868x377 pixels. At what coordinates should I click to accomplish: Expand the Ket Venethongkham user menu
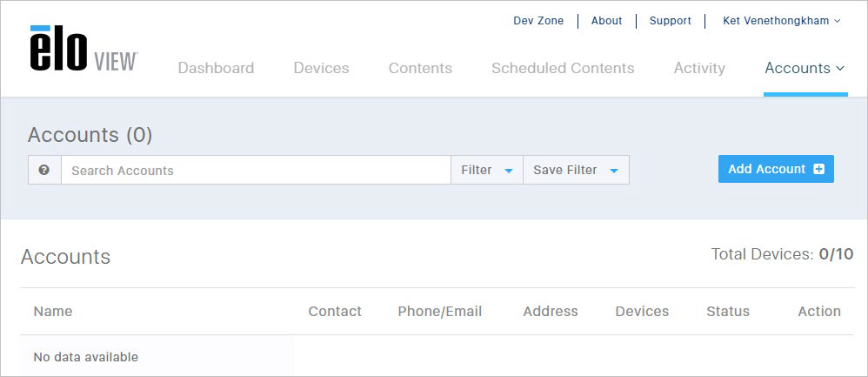[782, 21]
